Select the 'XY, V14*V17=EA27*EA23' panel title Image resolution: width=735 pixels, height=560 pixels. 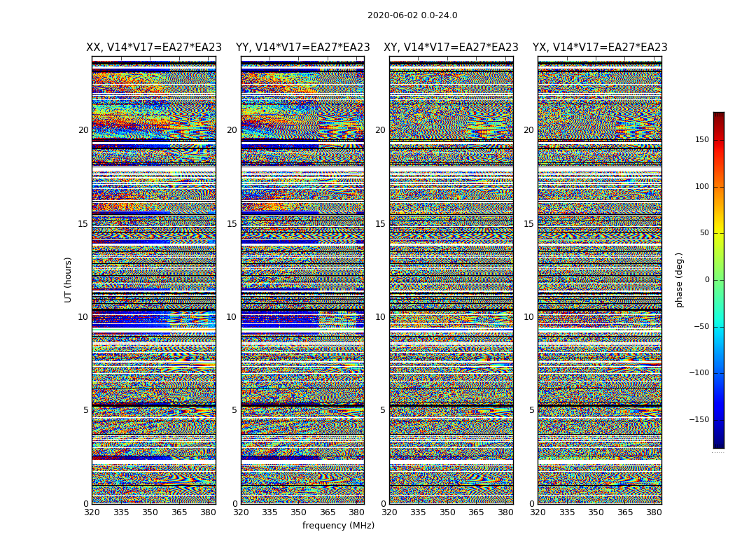pos(451,48)
